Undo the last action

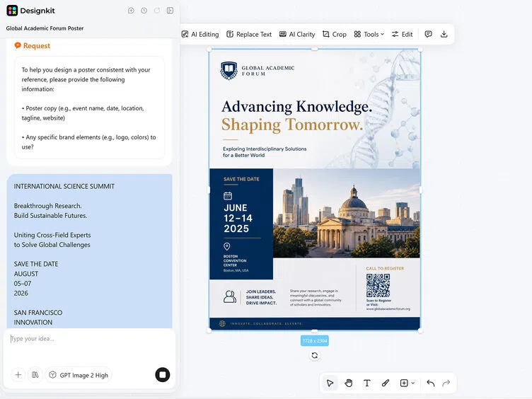coord(431,383)
